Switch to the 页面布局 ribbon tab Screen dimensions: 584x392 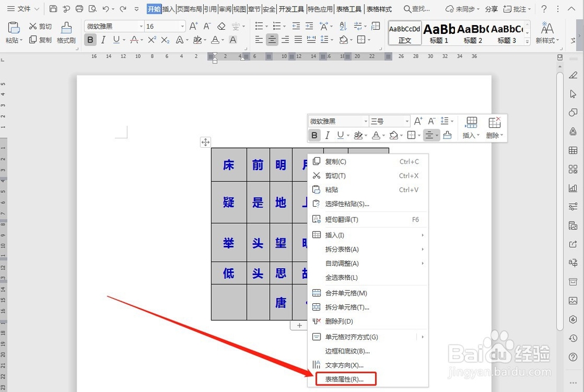189,9
